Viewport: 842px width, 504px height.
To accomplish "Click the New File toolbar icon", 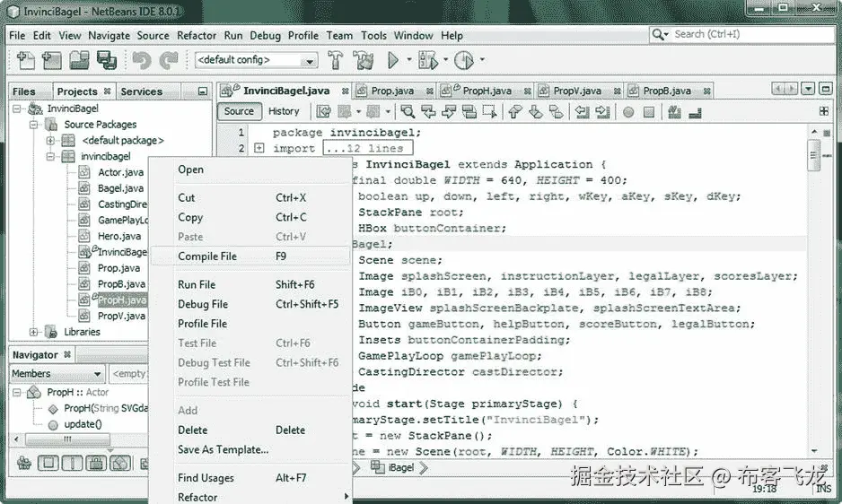I will pyautogui.click(x=25, y=60).
